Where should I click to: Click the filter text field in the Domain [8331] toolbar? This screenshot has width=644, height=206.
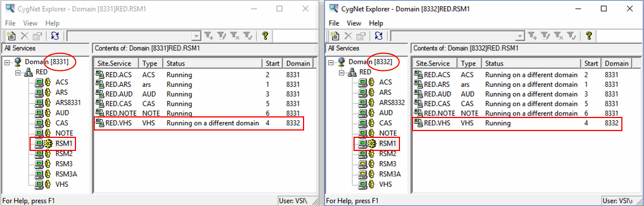point(130,36)
